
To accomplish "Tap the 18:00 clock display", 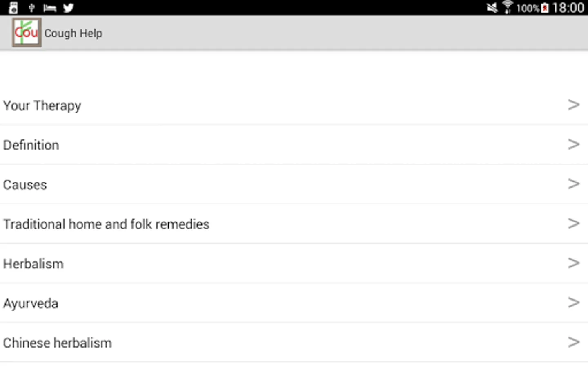I will (568, 8).
